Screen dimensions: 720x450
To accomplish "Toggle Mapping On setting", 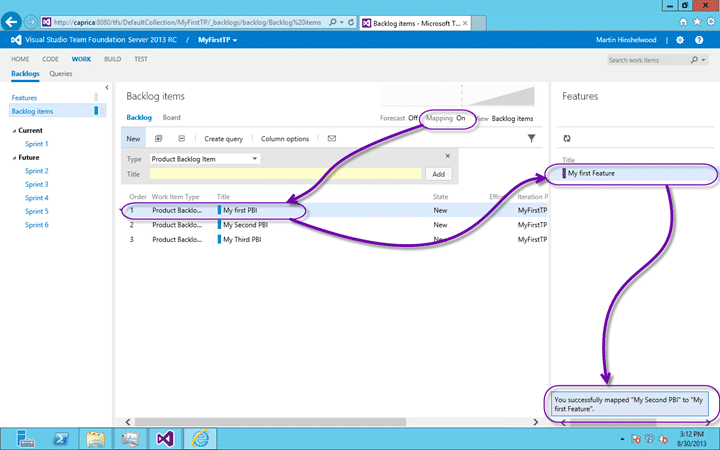I will coord(445,118).
